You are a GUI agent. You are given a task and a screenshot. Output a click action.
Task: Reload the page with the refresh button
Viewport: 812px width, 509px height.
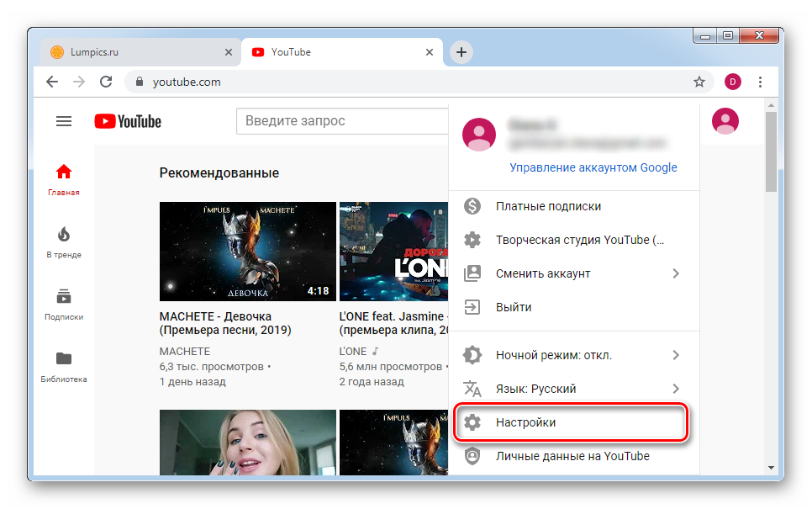tap(106, 82)
